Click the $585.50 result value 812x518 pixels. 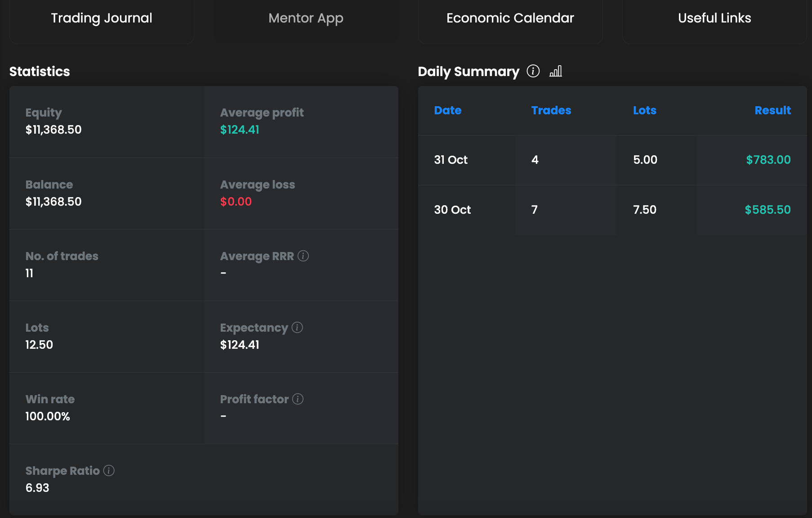click(767, 210)
